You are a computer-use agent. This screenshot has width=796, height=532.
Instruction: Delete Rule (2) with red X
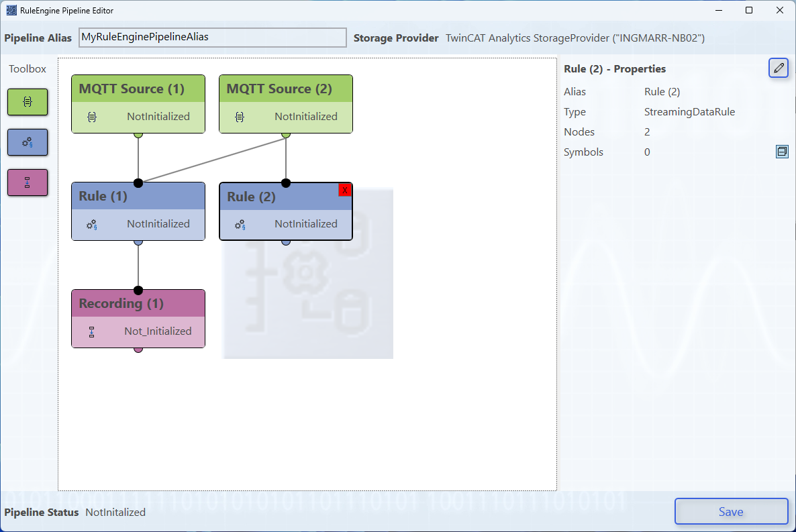click(345, 191)
